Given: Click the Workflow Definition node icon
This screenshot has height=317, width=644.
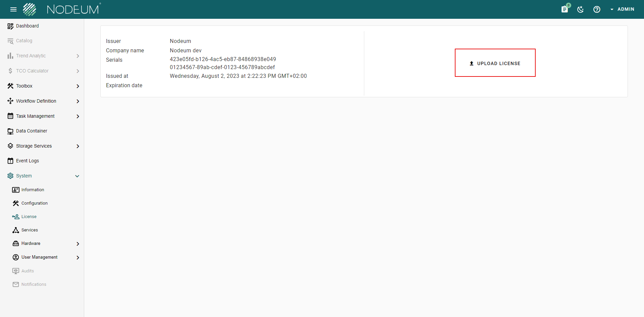Looking at the screenshot, I should click(10, 101).
